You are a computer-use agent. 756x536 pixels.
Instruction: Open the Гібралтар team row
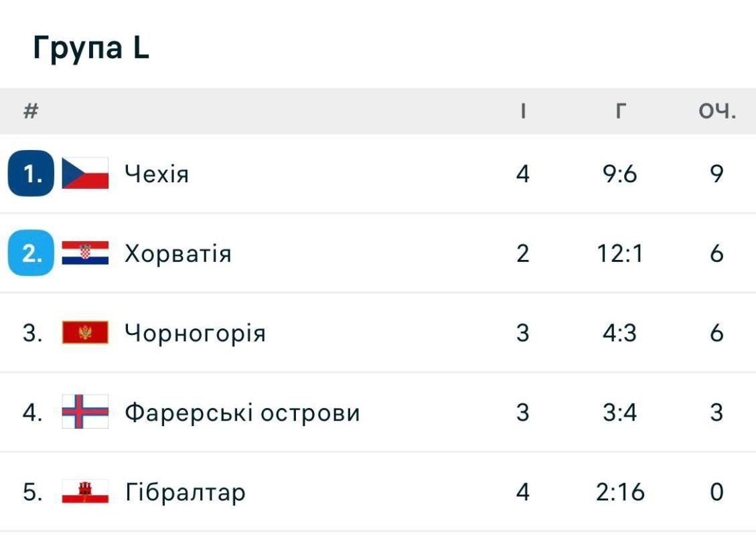[378, 492]
